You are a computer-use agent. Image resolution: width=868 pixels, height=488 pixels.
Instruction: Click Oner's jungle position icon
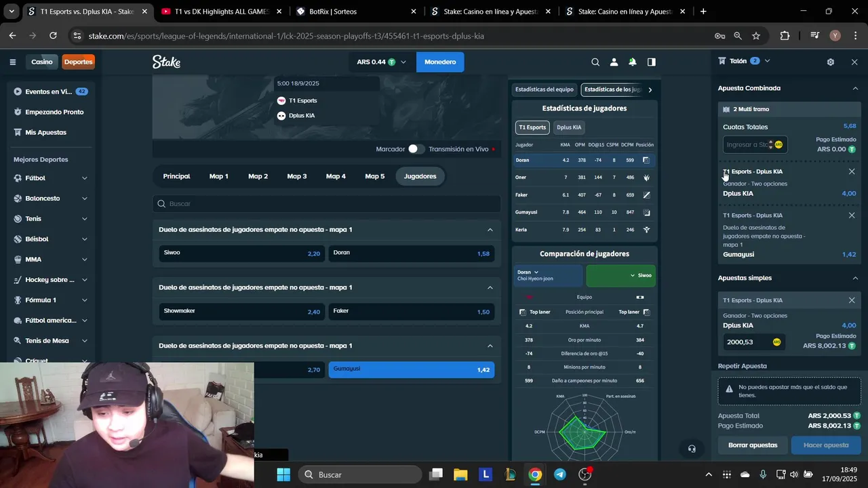(646, 178)
